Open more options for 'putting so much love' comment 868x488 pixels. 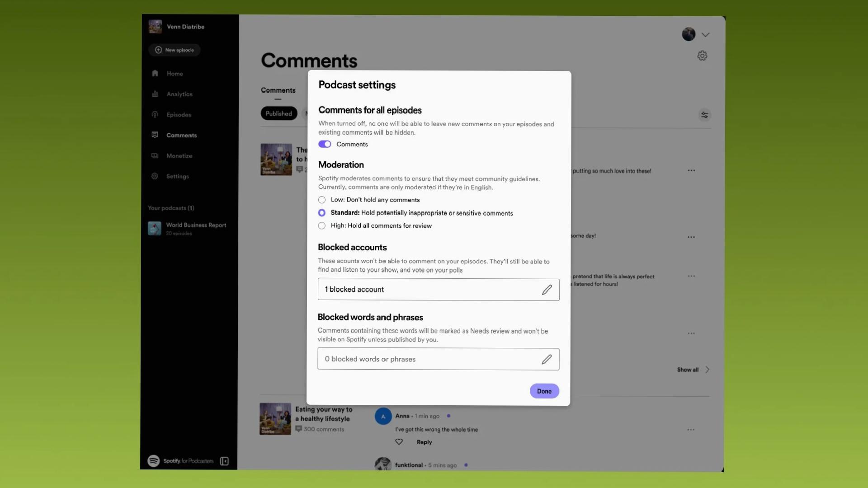(691, 170)
